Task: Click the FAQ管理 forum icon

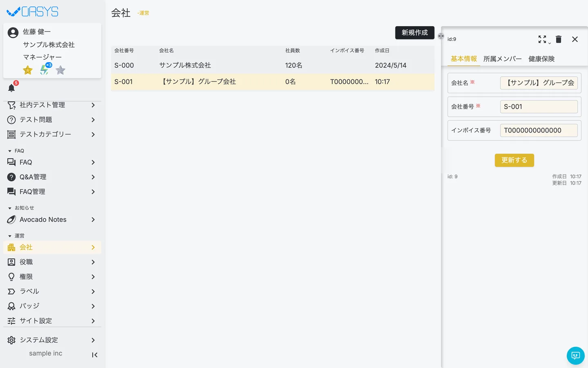Action: tap(11, 192)
